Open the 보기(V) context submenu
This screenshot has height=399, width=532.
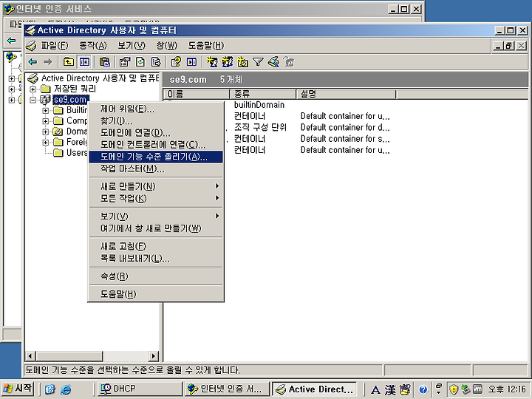(x=156, y=216)
